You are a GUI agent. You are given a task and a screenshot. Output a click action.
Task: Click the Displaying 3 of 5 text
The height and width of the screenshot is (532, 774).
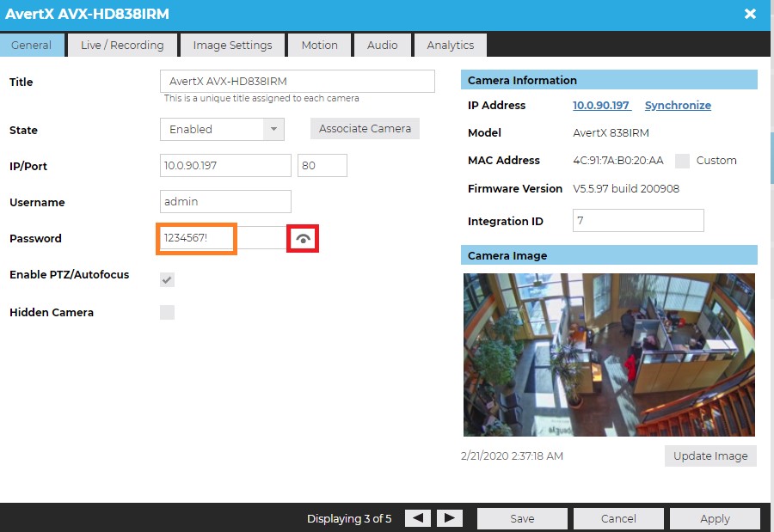pos(349,518)
